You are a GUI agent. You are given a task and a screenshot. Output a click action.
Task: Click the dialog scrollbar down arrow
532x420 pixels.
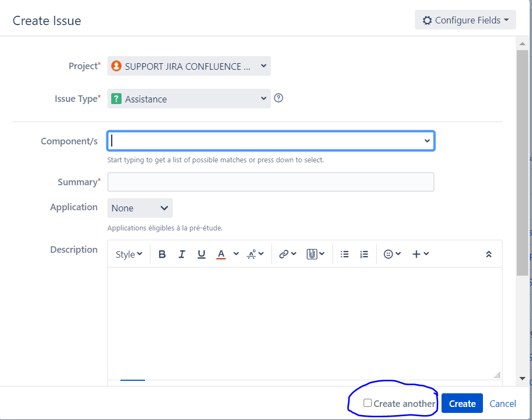click(523, 378)
